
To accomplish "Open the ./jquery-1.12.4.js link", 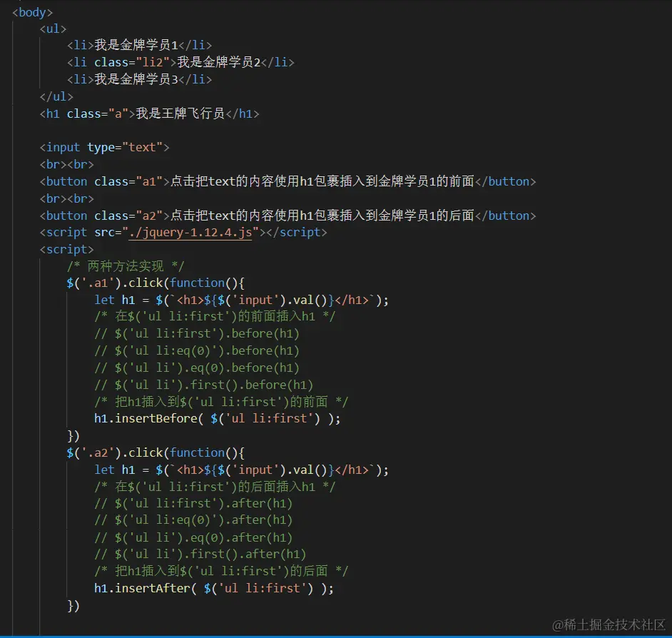I will point(190,233).
